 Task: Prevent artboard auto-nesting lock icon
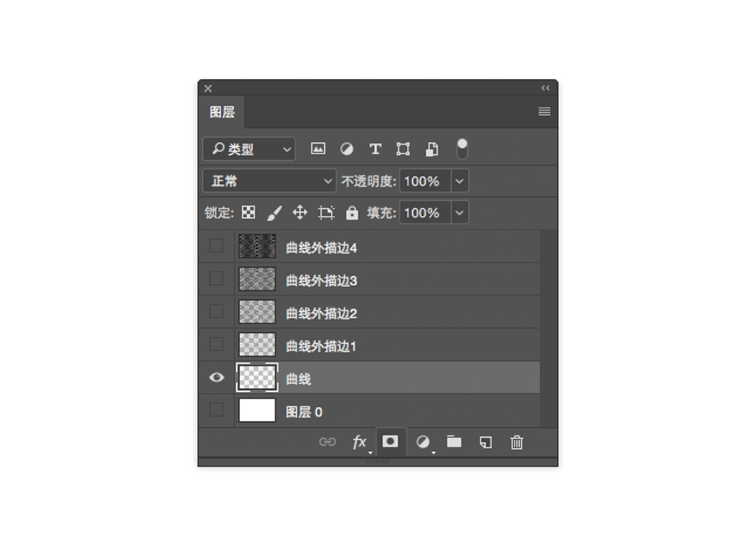pyautogui.click(x=326, y=213)
